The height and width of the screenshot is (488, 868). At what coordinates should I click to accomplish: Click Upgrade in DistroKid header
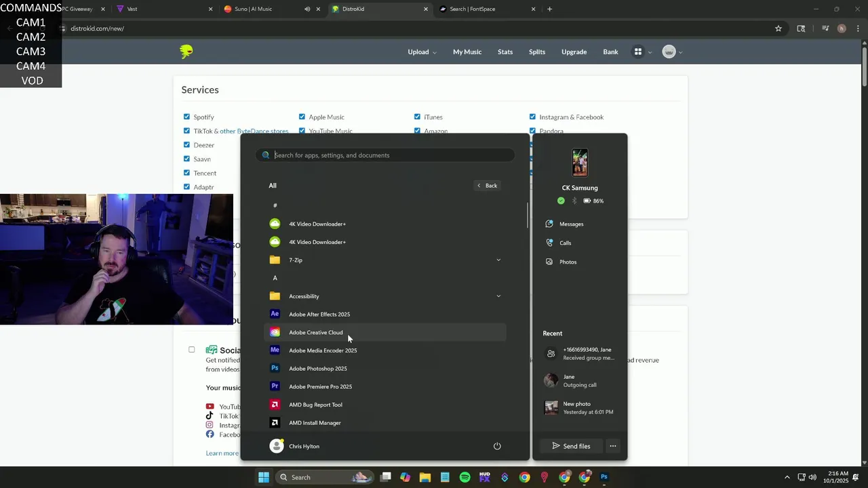(x=574, y=52)
